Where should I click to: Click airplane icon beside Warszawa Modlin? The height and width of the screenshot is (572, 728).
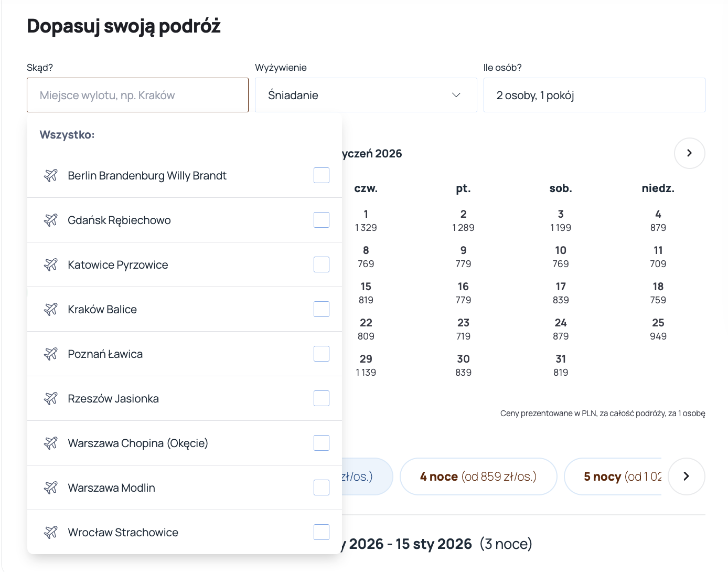[x=51, y=488]
